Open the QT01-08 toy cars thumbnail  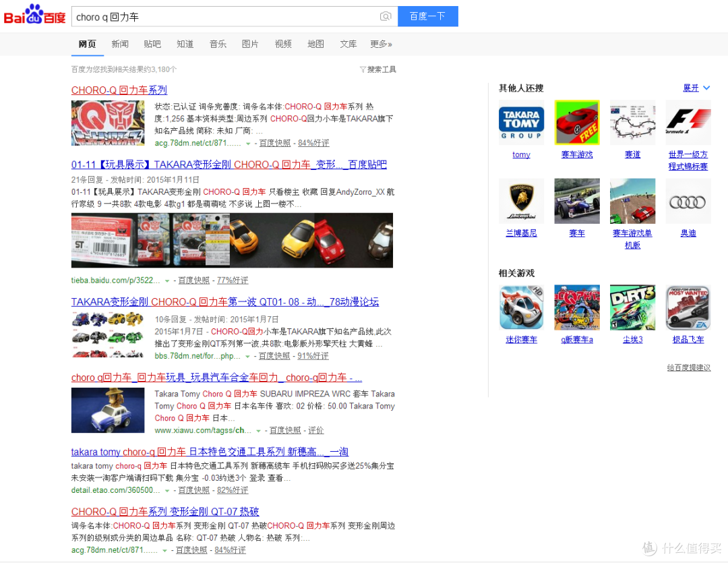pyautogui.click(x=108, y=334)
